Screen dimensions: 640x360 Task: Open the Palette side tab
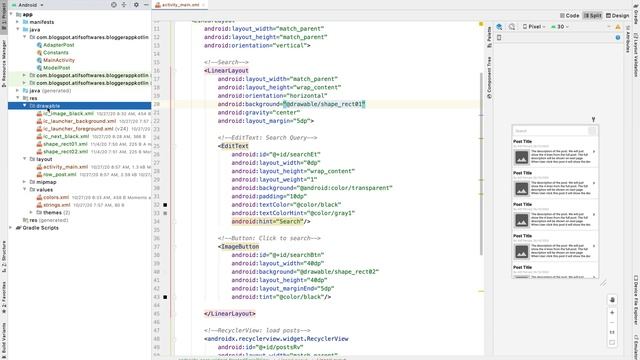pos(489,37)
